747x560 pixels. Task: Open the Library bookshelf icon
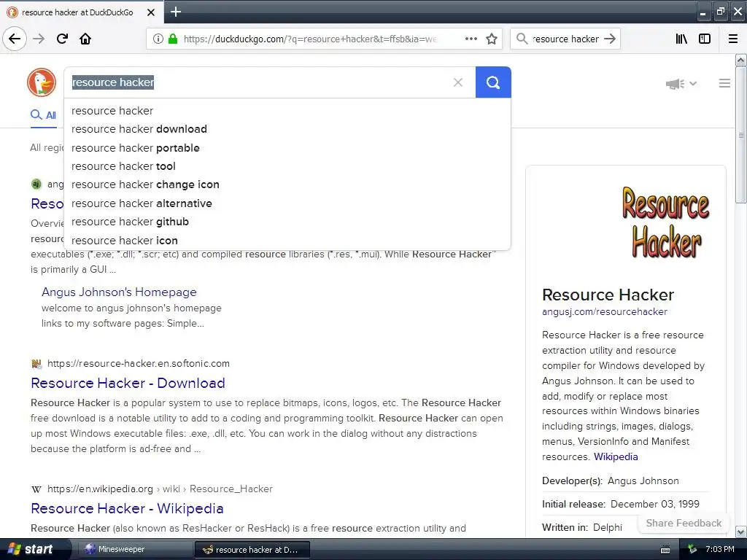tap(681, 39)
